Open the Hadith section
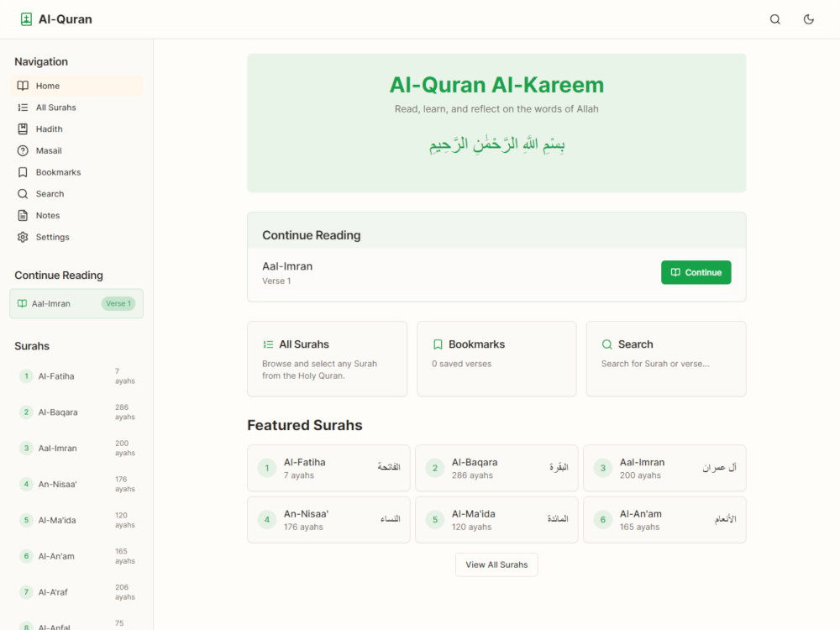 click(x=76, y=129)
